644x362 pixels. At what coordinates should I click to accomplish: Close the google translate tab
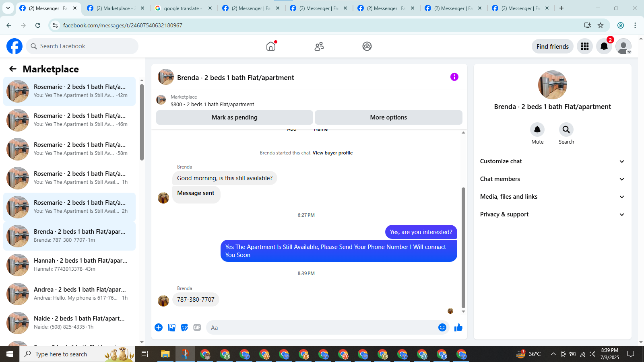click(210, 8)
